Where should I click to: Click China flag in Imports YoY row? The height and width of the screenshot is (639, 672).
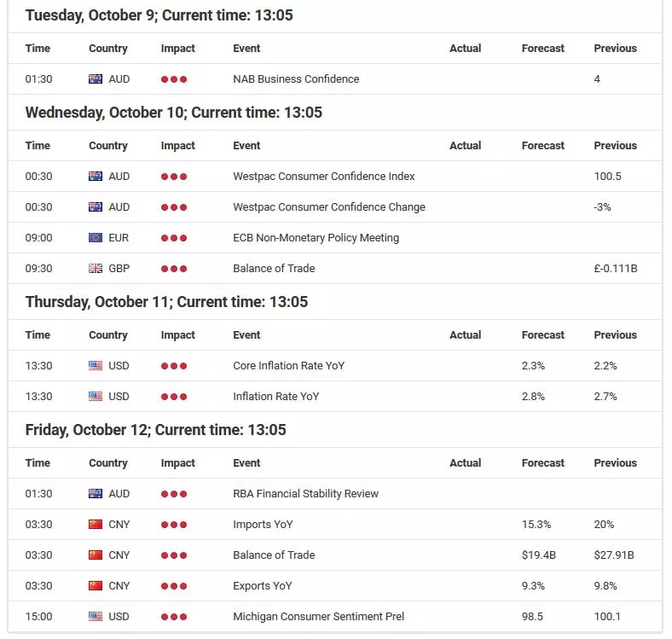tap(96, 524)
